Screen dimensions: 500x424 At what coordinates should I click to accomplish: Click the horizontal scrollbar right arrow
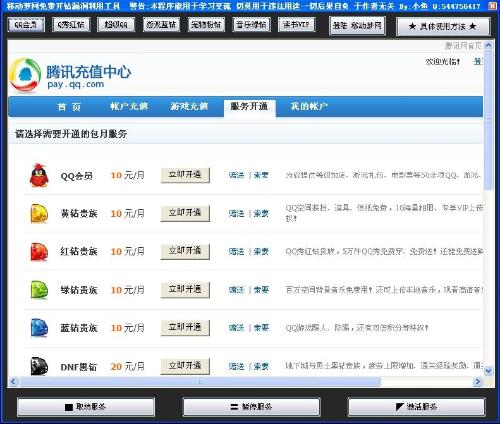tap(478, 381)
